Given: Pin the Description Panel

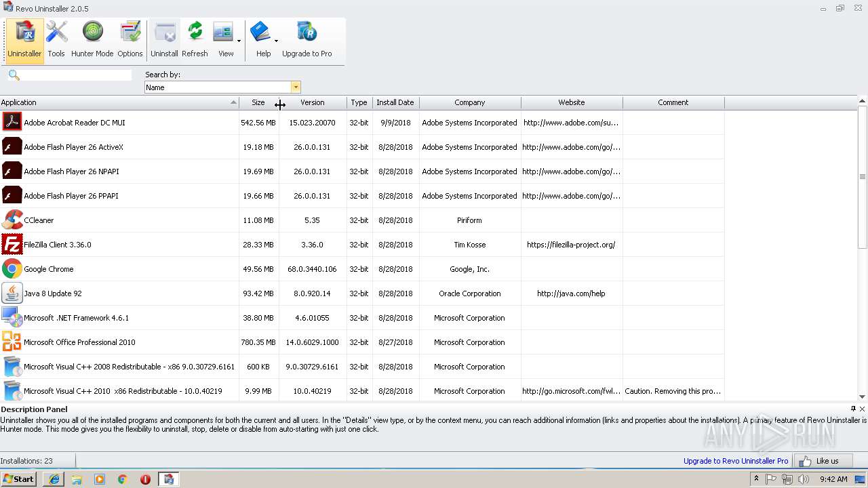Looking at the screenshot, I should coord(853,409).
